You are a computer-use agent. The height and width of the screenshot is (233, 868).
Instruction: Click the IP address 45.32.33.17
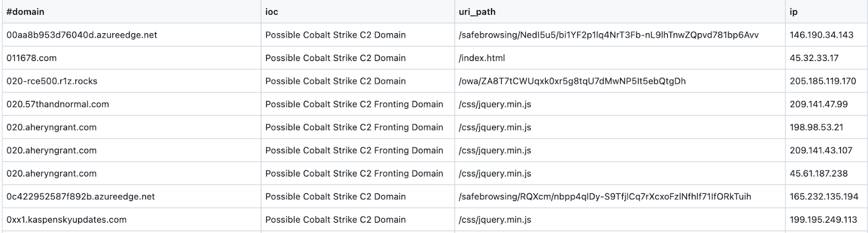tap(814, 58)
